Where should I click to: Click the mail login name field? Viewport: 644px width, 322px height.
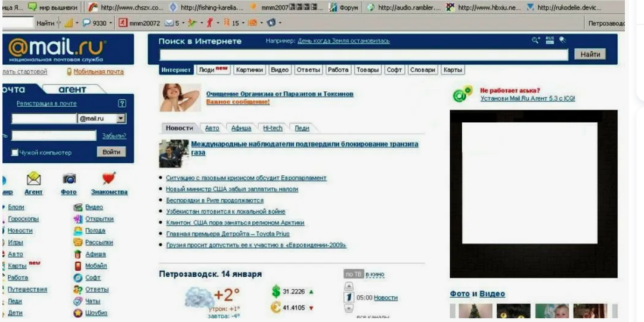44,119
